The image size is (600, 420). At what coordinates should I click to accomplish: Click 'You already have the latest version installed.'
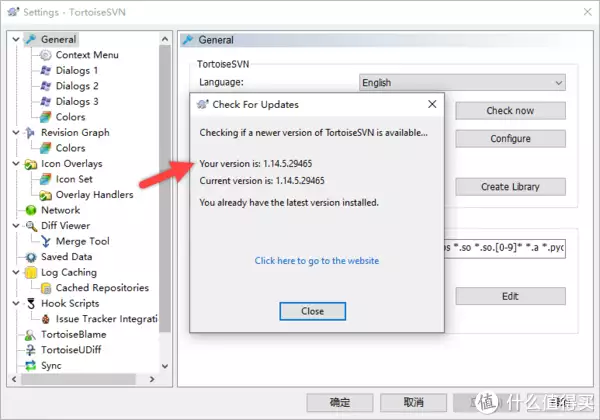[289, 202]
